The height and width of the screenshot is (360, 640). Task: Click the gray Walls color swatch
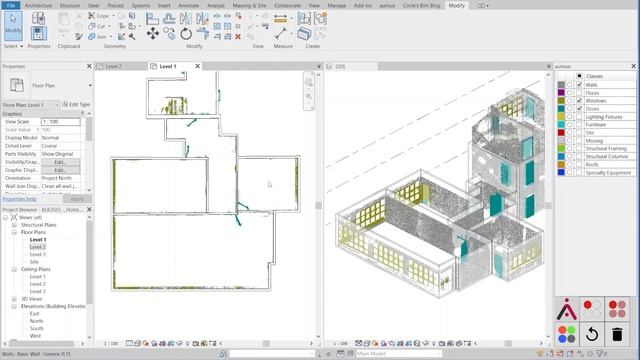[x=561, y=84]
